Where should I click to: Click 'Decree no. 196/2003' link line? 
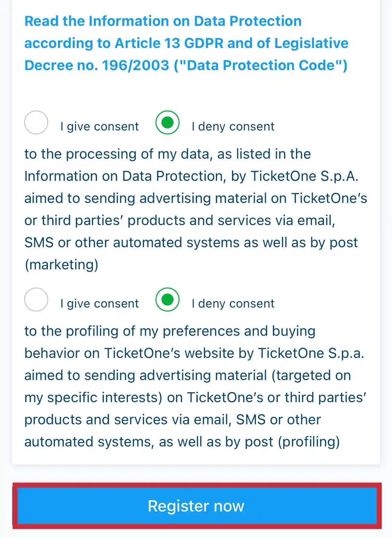[97, 65]
